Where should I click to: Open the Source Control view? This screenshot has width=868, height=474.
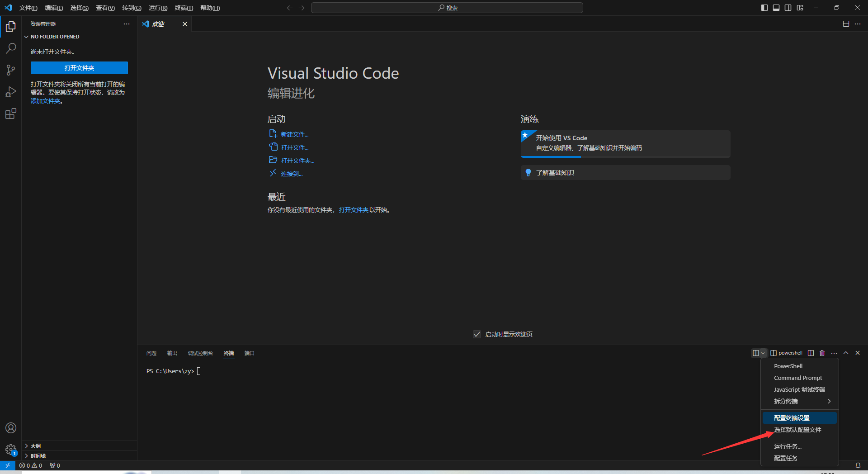(x=11, y=70)
